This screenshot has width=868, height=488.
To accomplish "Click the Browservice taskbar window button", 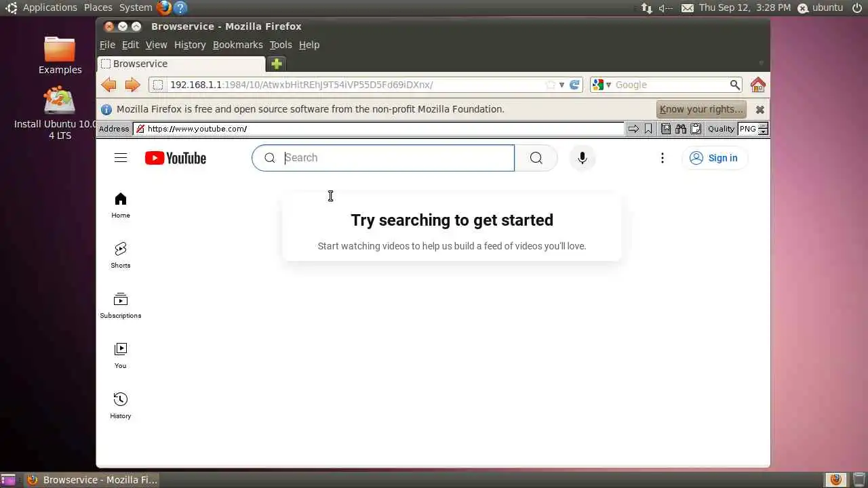I will pos(92,480).
